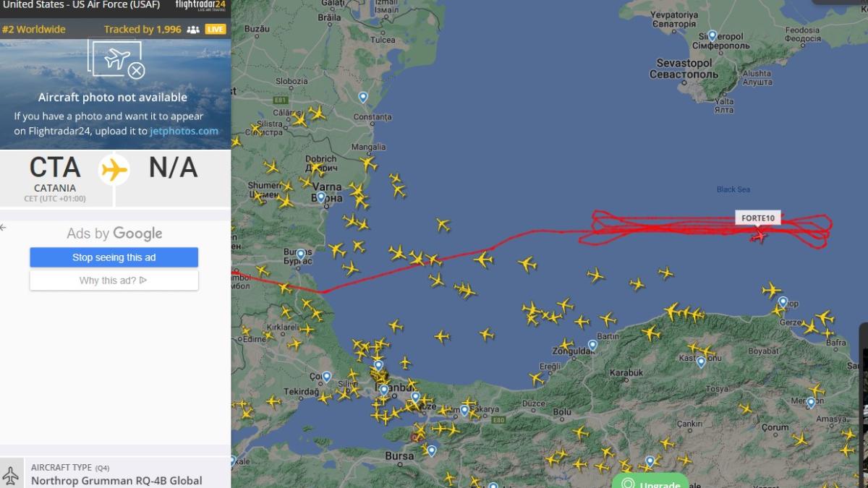Image resolution: width=868 pixels, height=488 pixels.
Task: Click the ad back arrow icon
Action: [3, 228]
